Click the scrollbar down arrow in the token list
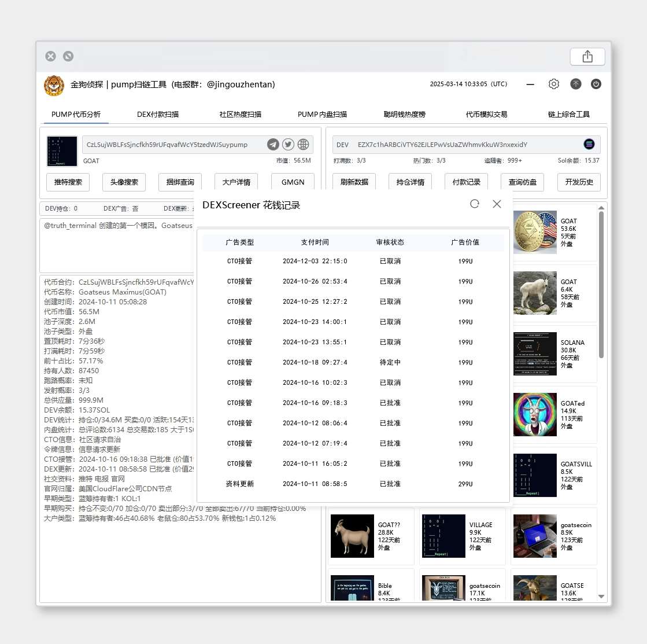This screenshot has width=647, height=644. [x=601, y=597]
